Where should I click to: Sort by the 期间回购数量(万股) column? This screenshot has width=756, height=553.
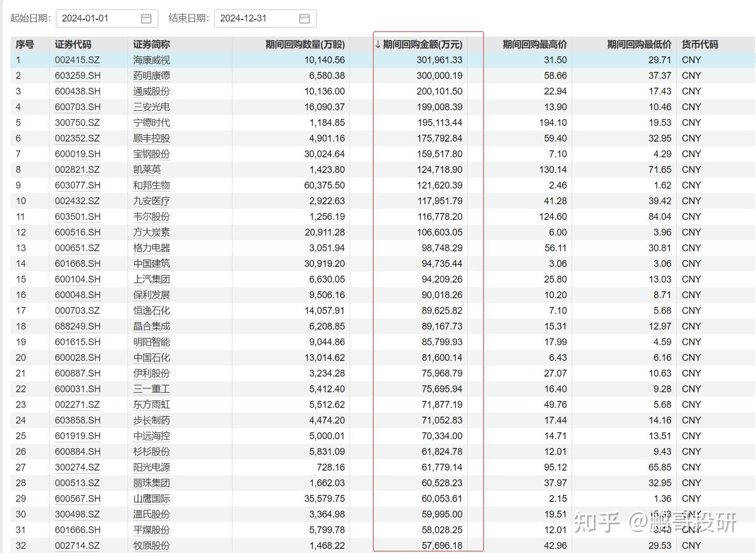304,45
